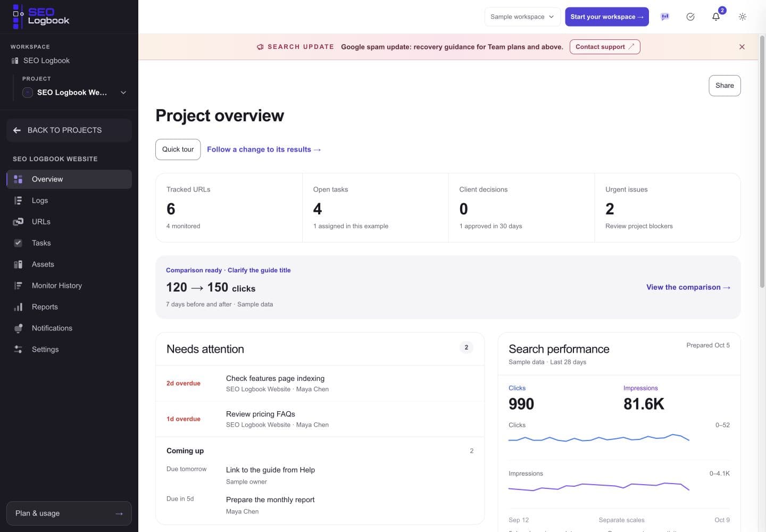Open the notifications bell

pyautogui.click(x=716, y=16)
